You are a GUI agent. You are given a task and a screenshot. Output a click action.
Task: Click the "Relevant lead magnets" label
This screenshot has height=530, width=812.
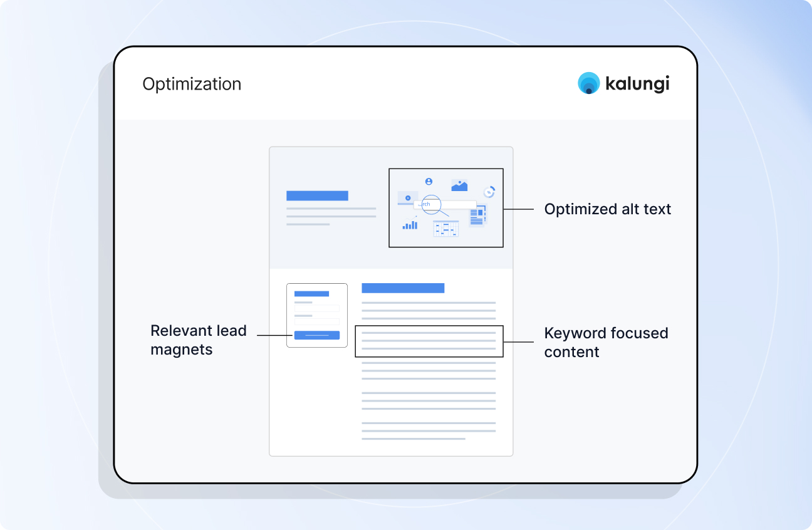199,340
